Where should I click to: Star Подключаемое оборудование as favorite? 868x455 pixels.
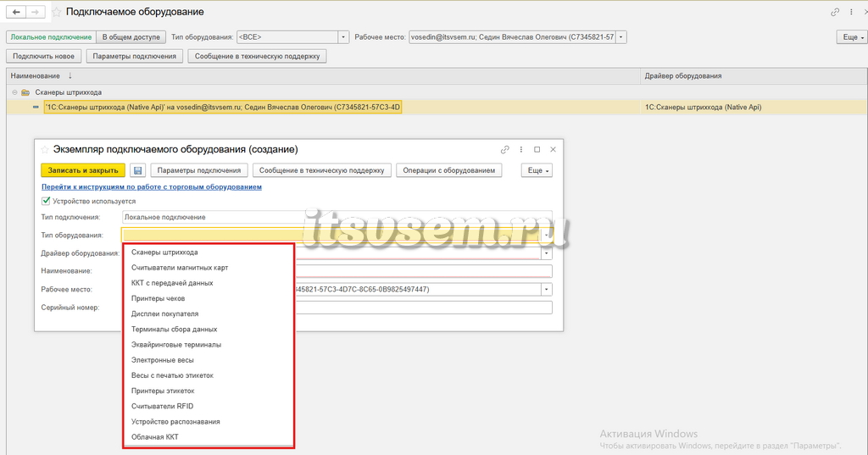pyautogui.click(x=56, y=12)
